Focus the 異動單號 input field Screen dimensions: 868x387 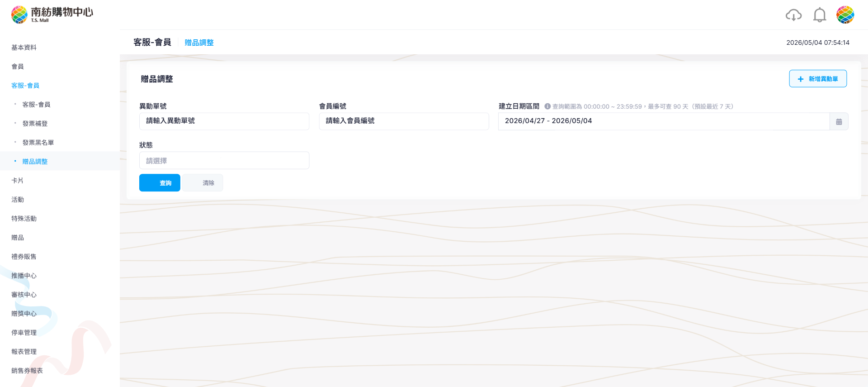tap(224, 121)
